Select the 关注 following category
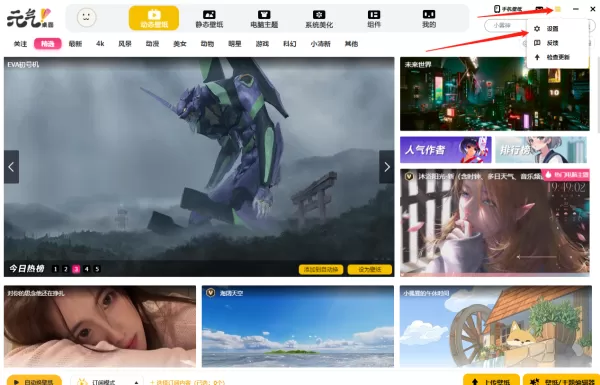This screenshot has width=600, height=385. 20,44
